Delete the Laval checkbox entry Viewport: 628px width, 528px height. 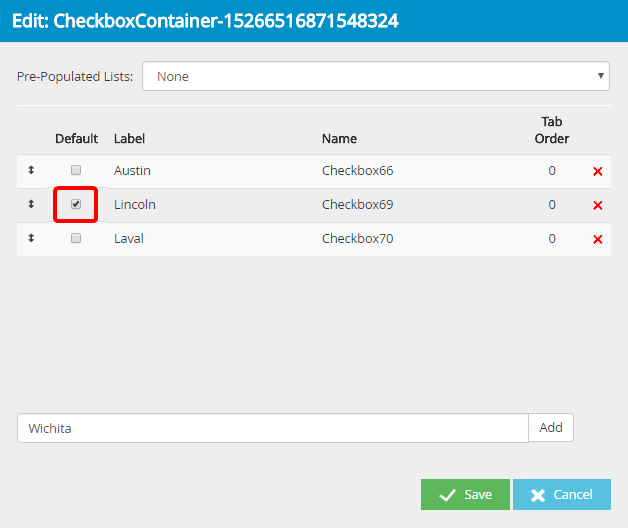pyautogui.click(x=597, y=240)
